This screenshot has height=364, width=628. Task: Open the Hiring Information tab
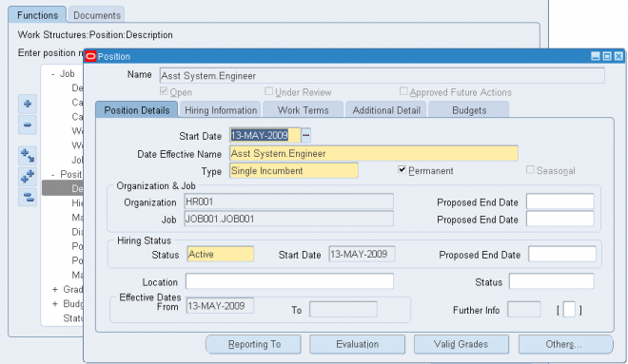pyautogui.click(x=221, y=110)
